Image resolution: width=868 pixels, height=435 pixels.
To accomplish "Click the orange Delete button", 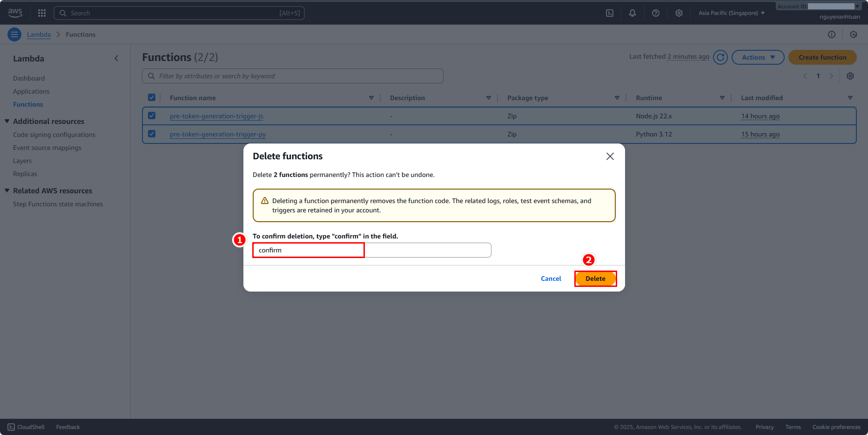I will click(x=595, y=279).
